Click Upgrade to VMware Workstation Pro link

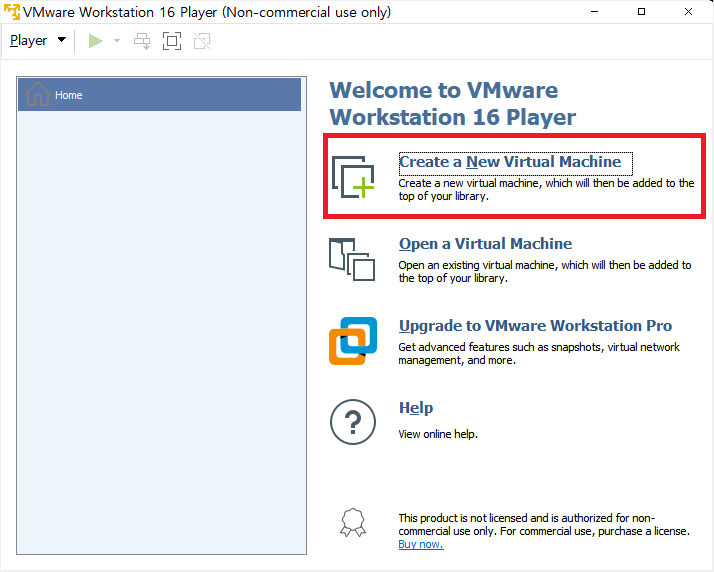(x=536, y=326)
